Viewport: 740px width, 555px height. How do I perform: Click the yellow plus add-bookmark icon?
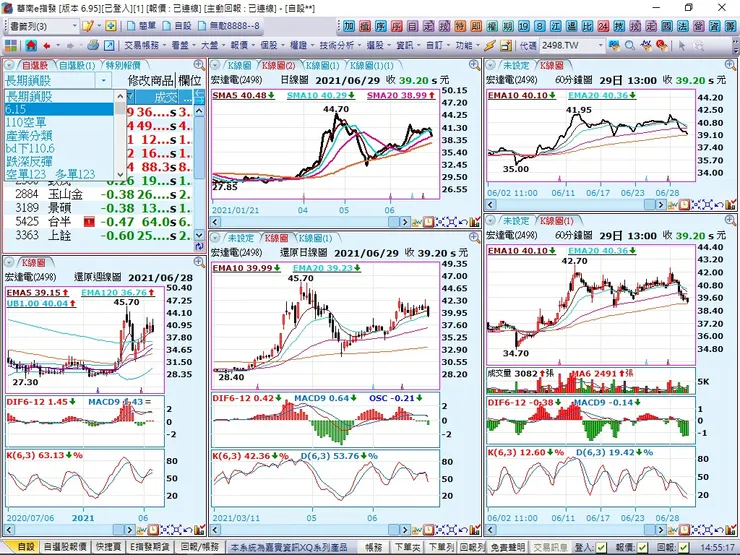pos(110,26)
